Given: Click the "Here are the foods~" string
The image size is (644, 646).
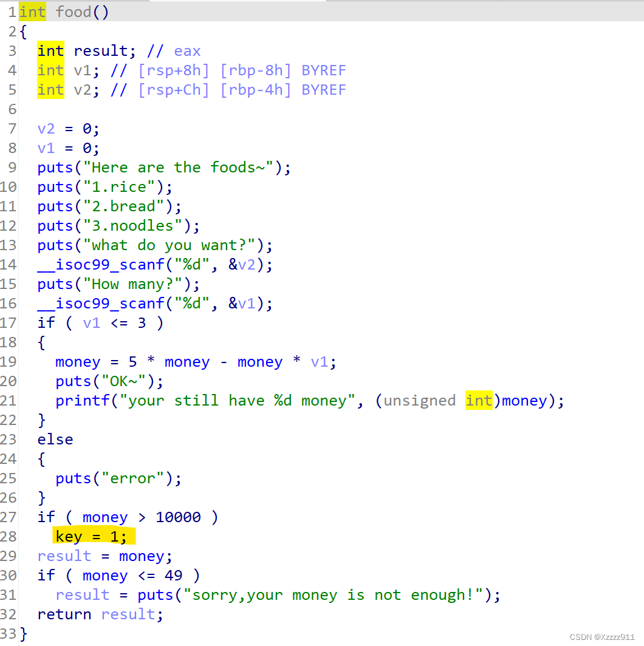Looking at the screenshot, I should [x=178, y=168].
